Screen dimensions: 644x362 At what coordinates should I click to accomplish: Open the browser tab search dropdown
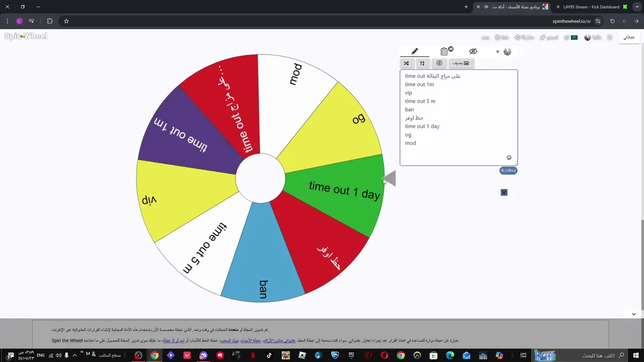pos(637,7)
